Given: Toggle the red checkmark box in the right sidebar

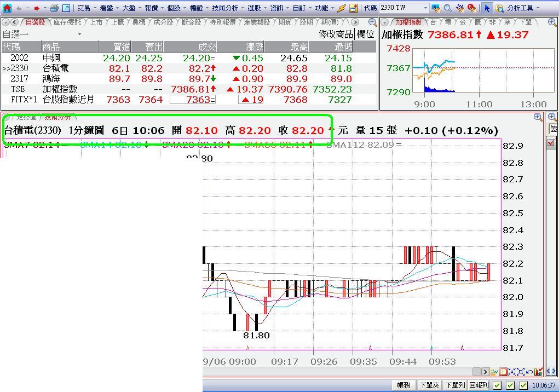Looking at the screenshot, I should click(551, 142).
